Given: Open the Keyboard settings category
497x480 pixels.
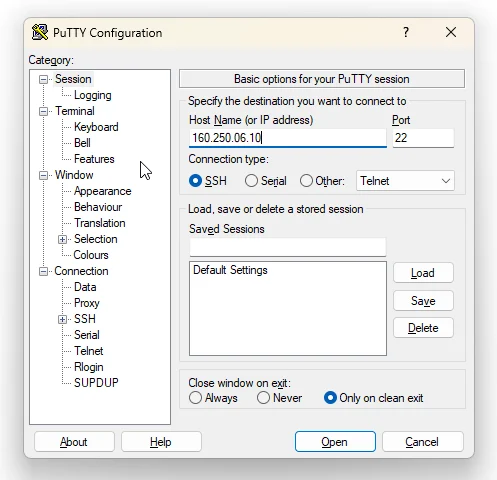Looking at the screenshot, I should click(96, 127).
